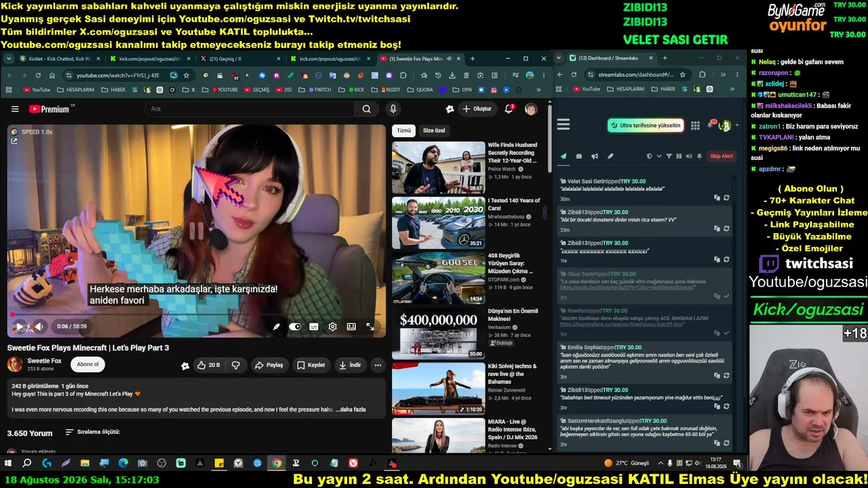Open File Explorer from the taskbar
Image resolution: width=868 pixels, height=488 pixels.
point(85,464)
